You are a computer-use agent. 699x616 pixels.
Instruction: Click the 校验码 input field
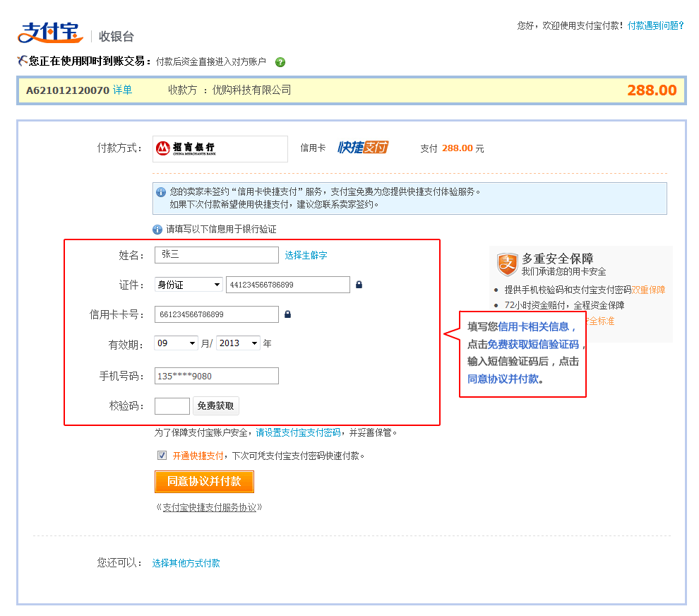pyautogui.click(x=172, y=406)
